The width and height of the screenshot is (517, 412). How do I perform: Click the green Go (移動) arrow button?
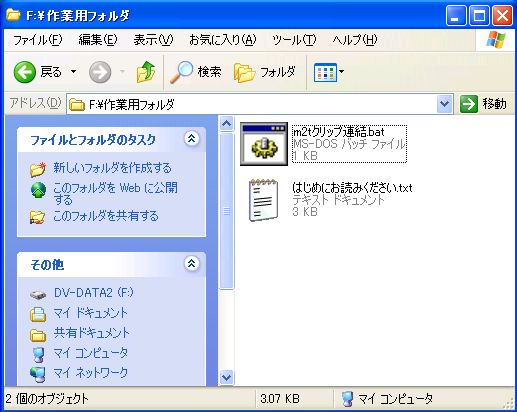[x=469, y=104]
